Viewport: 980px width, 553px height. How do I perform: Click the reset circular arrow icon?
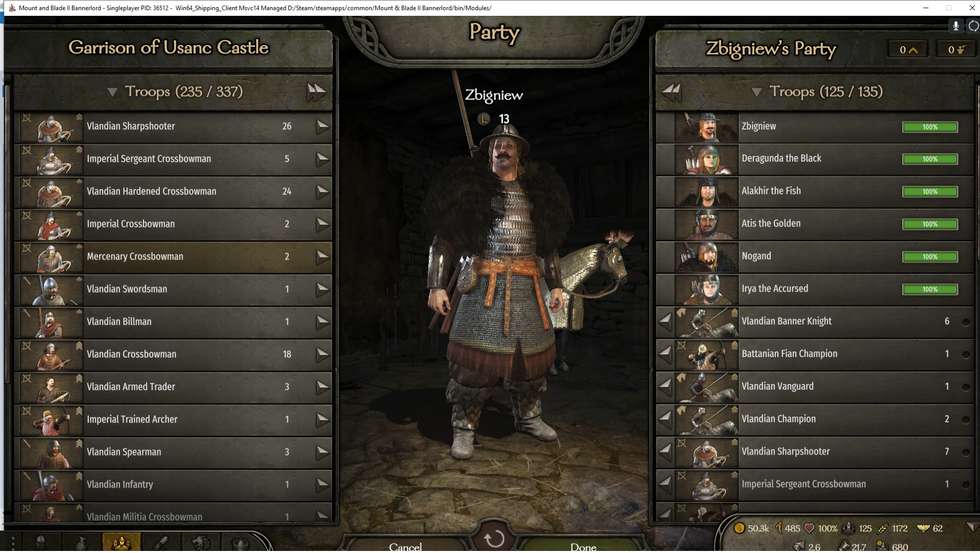point(494,539)
